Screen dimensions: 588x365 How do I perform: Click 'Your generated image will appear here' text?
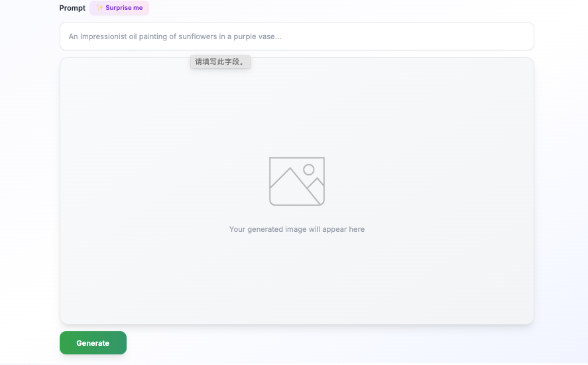pos(296,229)
